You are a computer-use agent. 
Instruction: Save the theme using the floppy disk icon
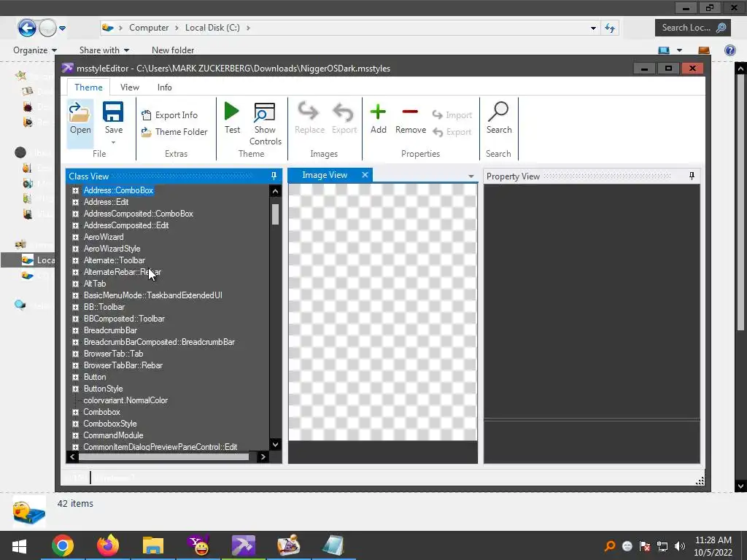(x=113, y=112)
